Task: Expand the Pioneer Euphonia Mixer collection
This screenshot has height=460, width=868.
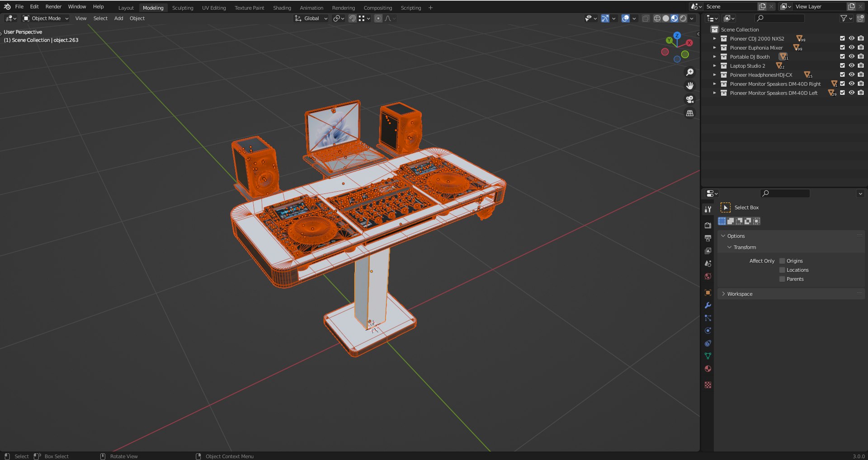Action: 715,47
